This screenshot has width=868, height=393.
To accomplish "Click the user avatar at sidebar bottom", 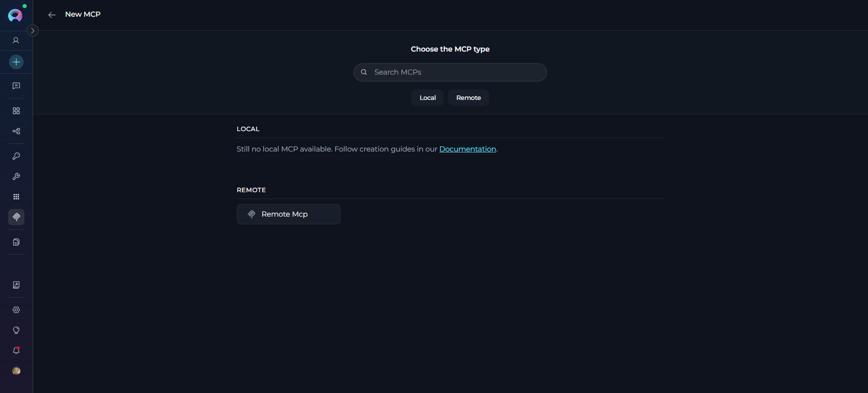I will 16,371.
